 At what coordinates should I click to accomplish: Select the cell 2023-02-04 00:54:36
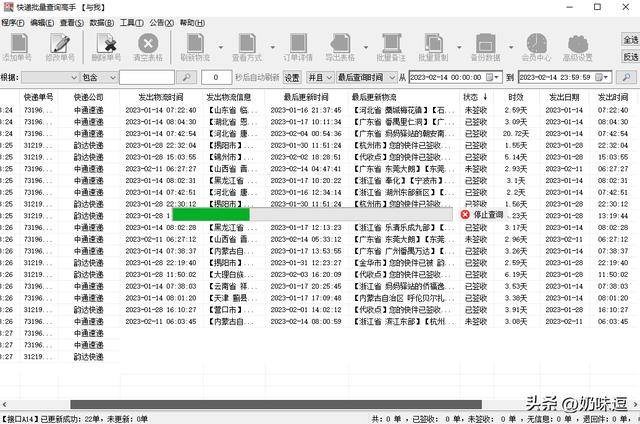[x=306, y=134]
